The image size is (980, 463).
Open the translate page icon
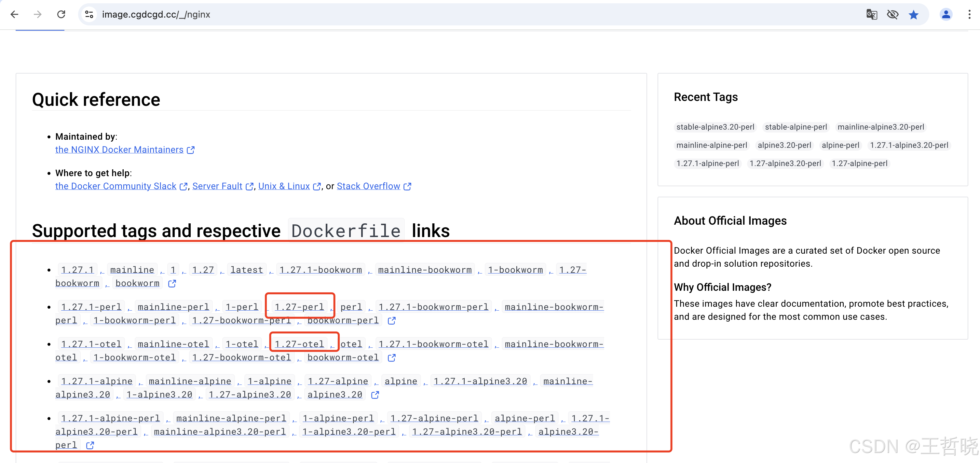[872, 14]
